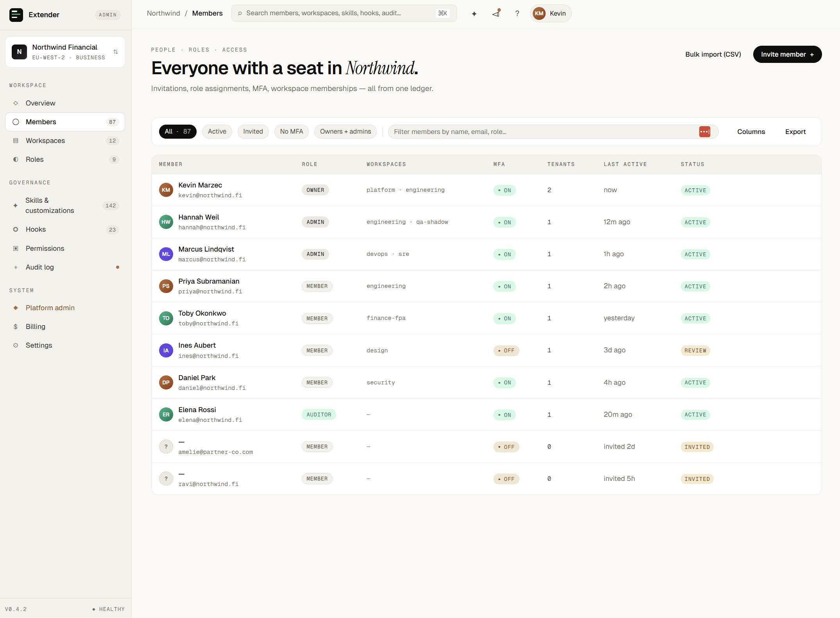Image resolution: width=840 pixels, height=618 pixels.
Task: Click REVIEW status for Ines Aubert
Action: click(x=695, y=350)
